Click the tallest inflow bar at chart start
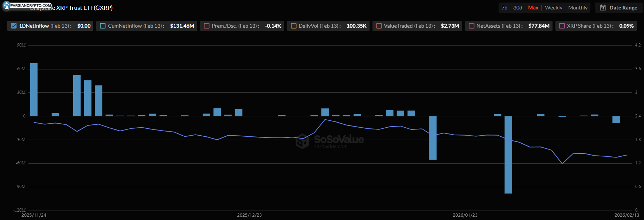Image resolution: width=644 pixels, height=220 pixels. pyautogui.click(x=34, y=90)
